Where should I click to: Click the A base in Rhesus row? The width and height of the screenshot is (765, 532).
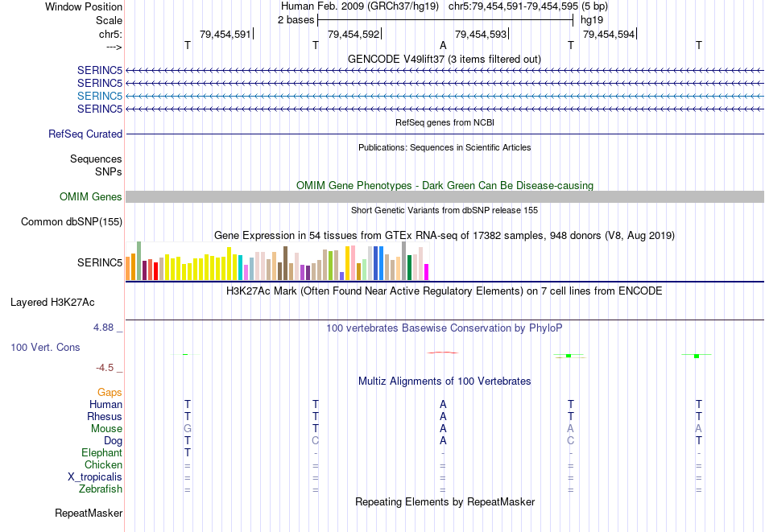click(x=443, y=416)
